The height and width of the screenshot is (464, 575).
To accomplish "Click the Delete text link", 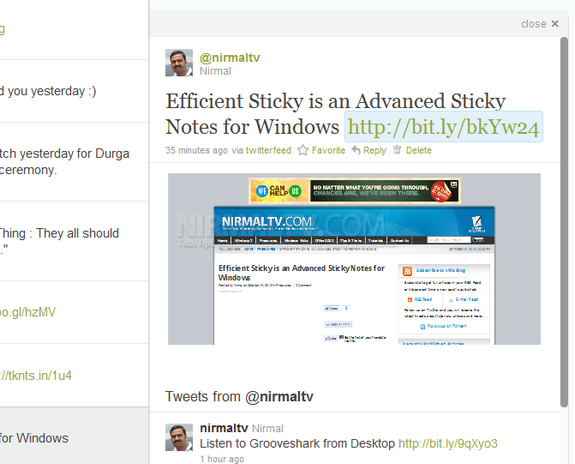I will pos(418,150).
